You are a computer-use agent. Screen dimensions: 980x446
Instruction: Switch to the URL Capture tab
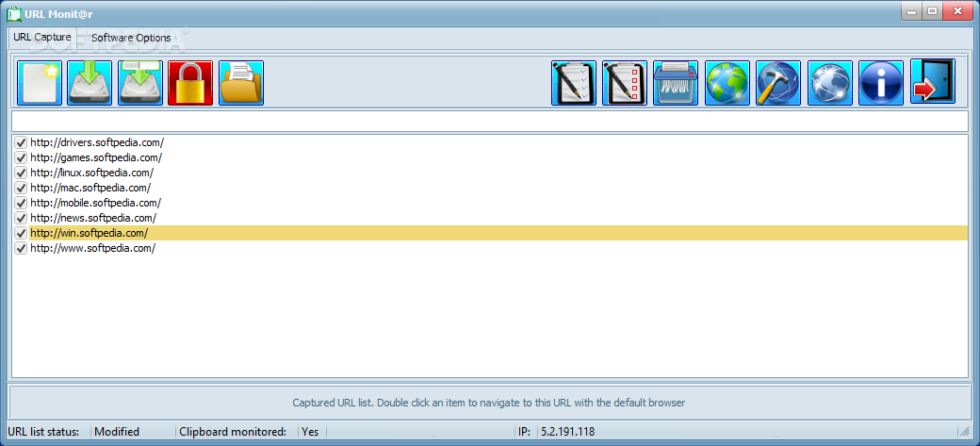42,37
